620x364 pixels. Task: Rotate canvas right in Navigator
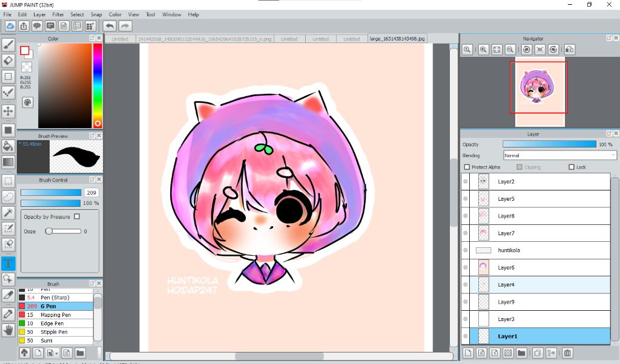pos(553,50)
